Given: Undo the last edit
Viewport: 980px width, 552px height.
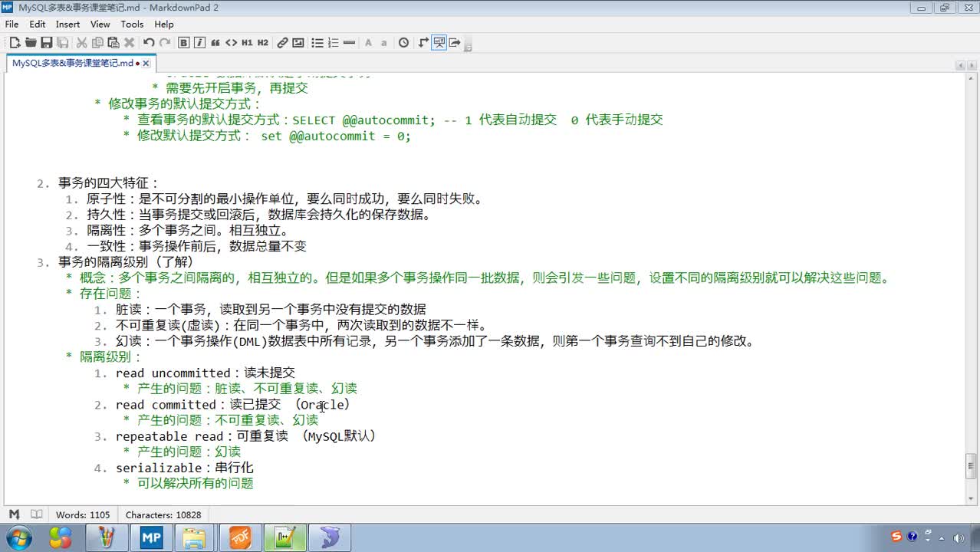Looking at the screenshot, I should tap(149, 43).
